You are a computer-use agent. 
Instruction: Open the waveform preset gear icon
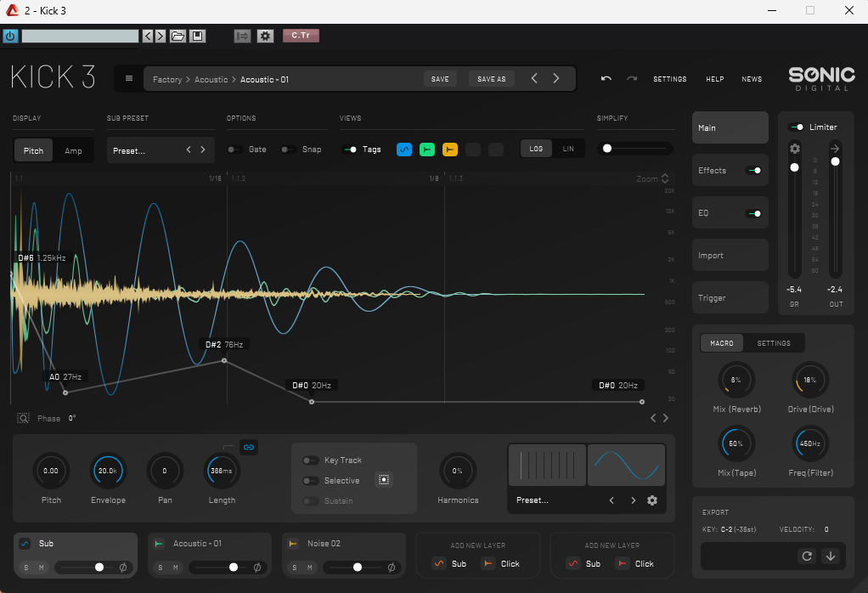[652, 500]
